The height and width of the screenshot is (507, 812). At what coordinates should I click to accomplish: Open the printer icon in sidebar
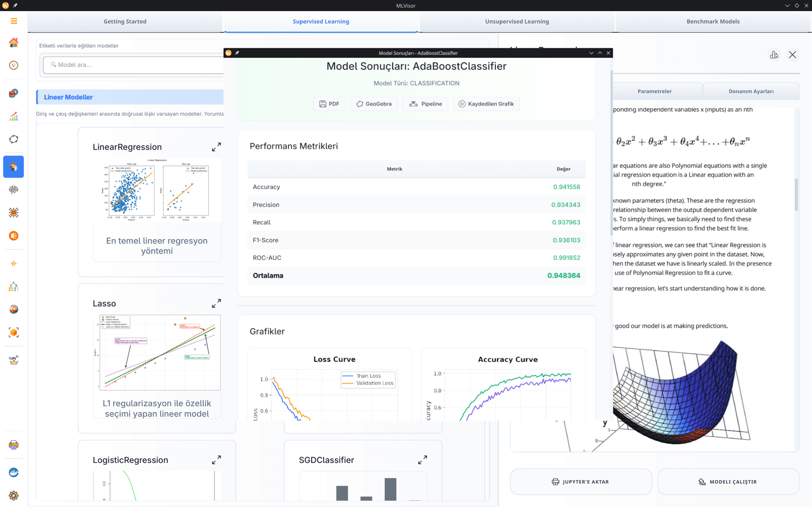pyautogui.click(x=14, y=445)
